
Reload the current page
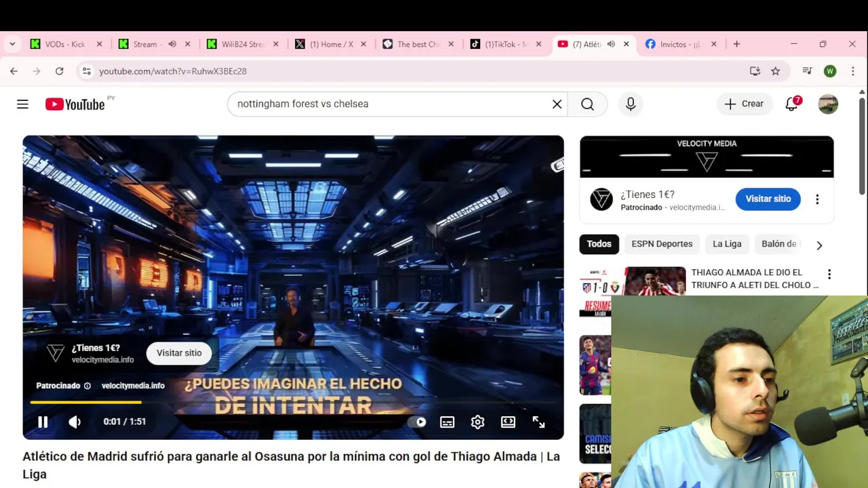60,71
